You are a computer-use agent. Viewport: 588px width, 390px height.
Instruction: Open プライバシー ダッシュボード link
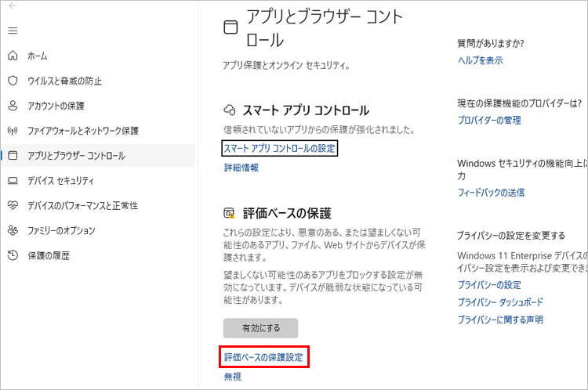point(500,302)
